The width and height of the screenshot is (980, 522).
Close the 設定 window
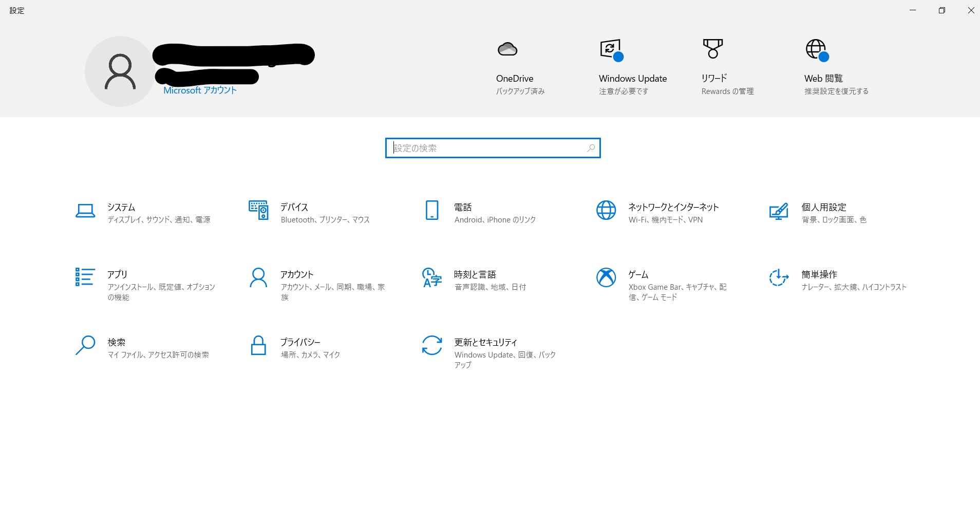click(x=971, y=10)
